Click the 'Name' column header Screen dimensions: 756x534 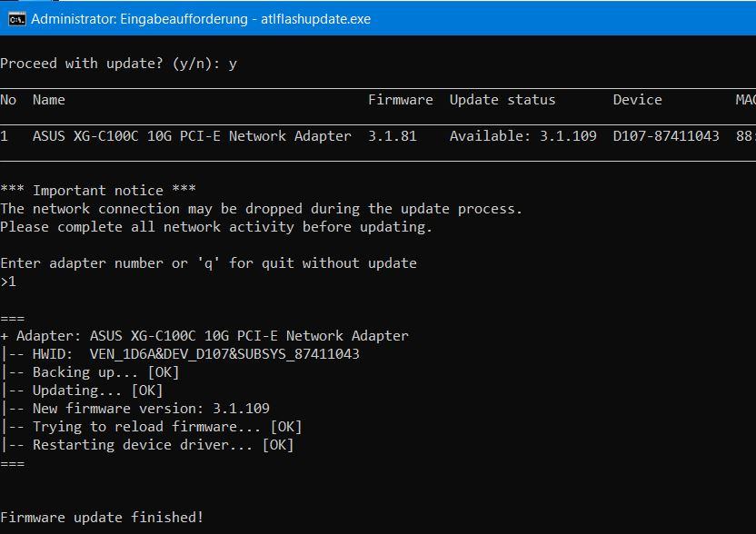(x=49, y=100)
